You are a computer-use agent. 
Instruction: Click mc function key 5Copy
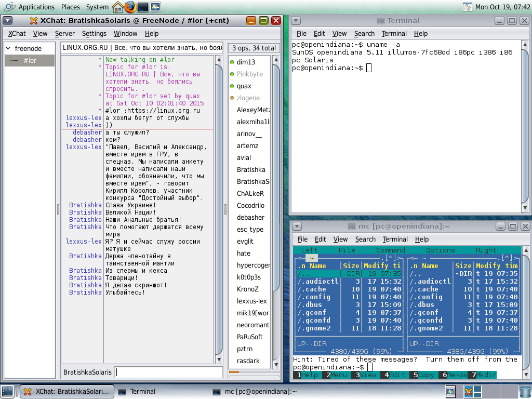point(422,375)
